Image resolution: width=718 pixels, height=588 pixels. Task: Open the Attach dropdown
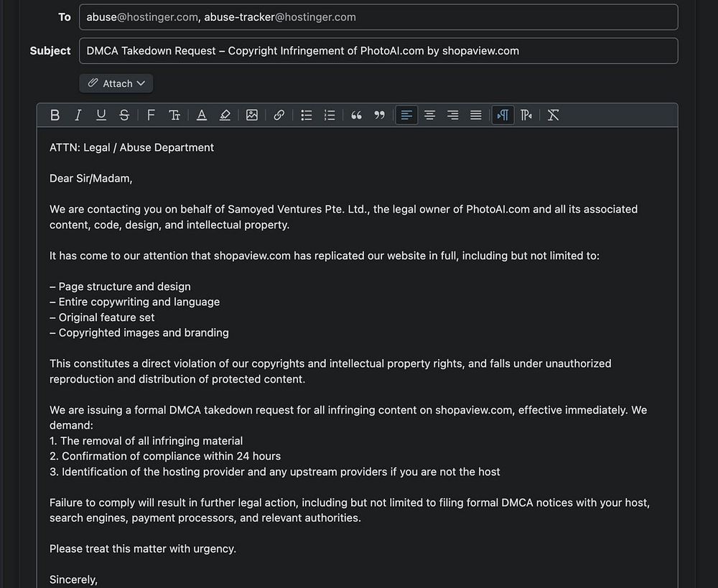tap(116, 83)
